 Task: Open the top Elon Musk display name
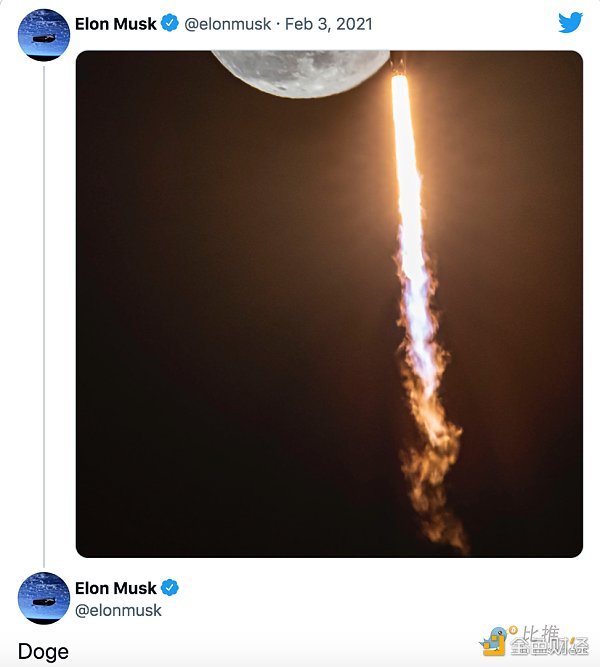[116, 24]
